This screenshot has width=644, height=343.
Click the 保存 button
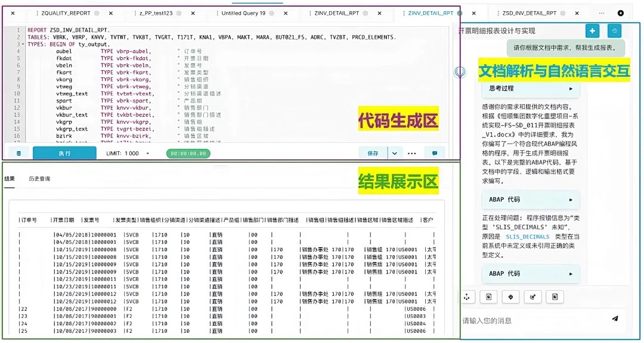pos(373,153)
